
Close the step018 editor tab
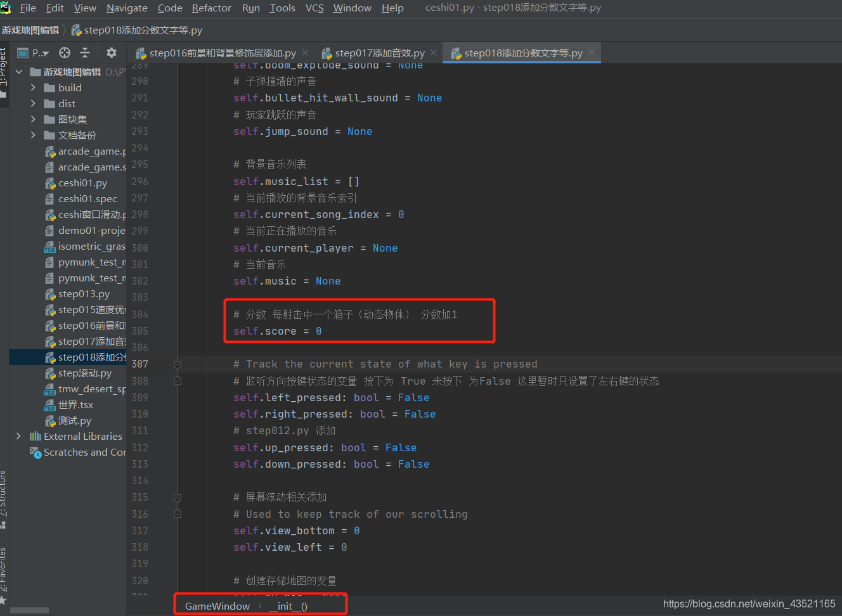coord(592,53)
